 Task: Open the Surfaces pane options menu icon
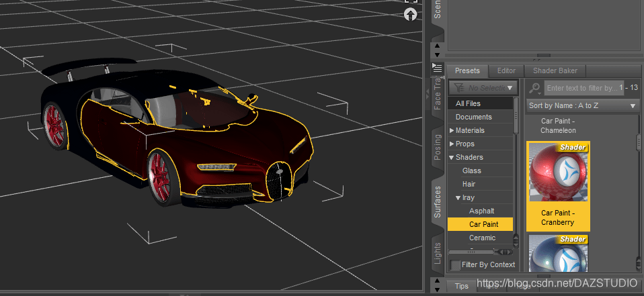coord(438,68)
